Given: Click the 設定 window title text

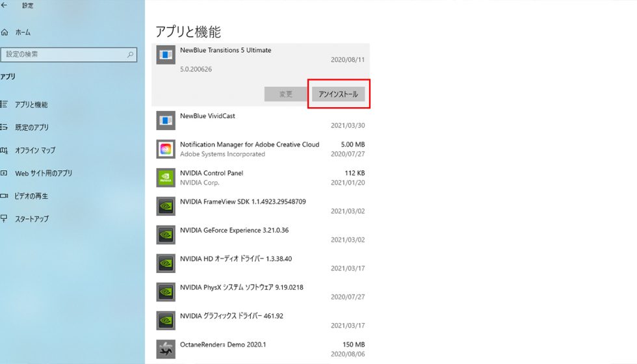Looking at the screenshot, I should (27, 5).
